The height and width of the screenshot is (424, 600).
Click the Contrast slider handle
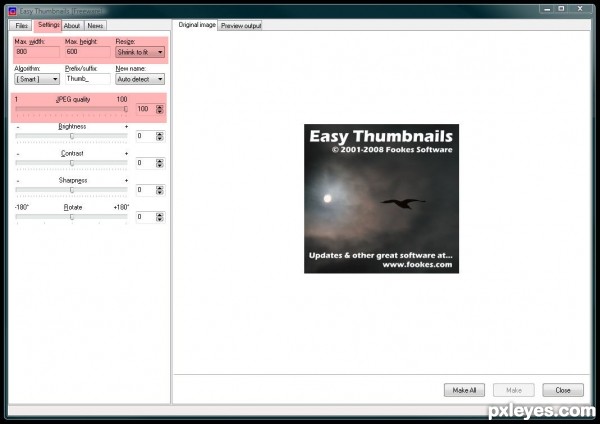(x=72, y=163)
